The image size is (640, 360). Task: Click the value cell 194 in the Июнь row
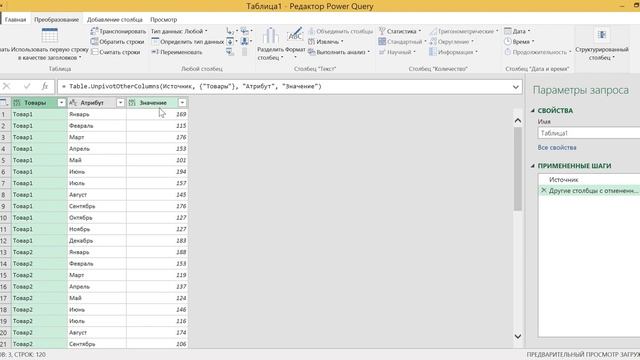pos(157,172)
